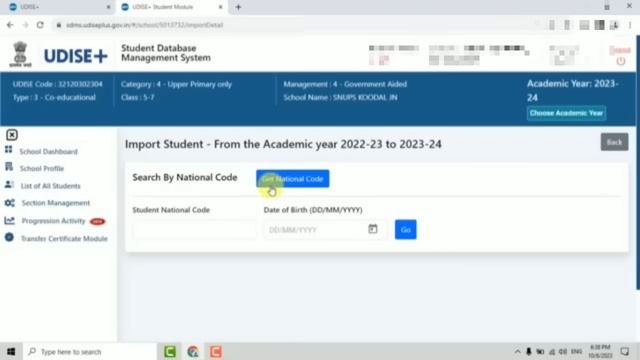Switch to the first UDISE+ browser tab
Viewport: 640px width, 360px height.
tap(57, 7)
